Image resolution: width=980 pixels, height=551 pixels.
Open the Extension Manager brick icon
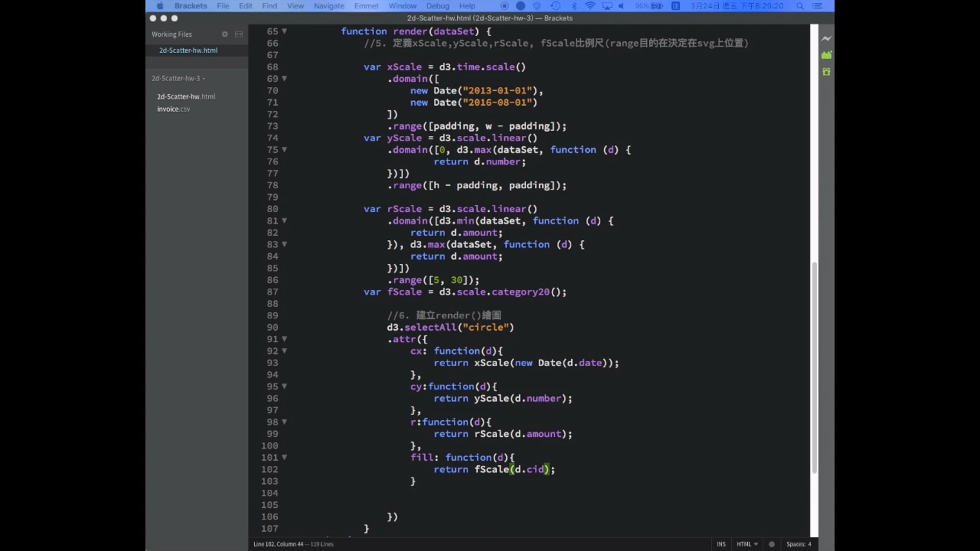[x=826, y=55]
